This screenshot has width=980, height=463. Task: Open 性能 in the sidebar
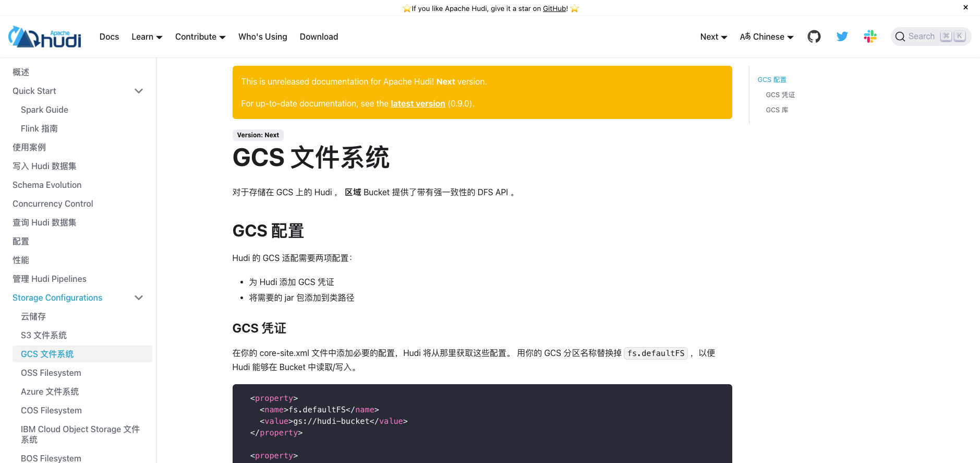point(21,260)
